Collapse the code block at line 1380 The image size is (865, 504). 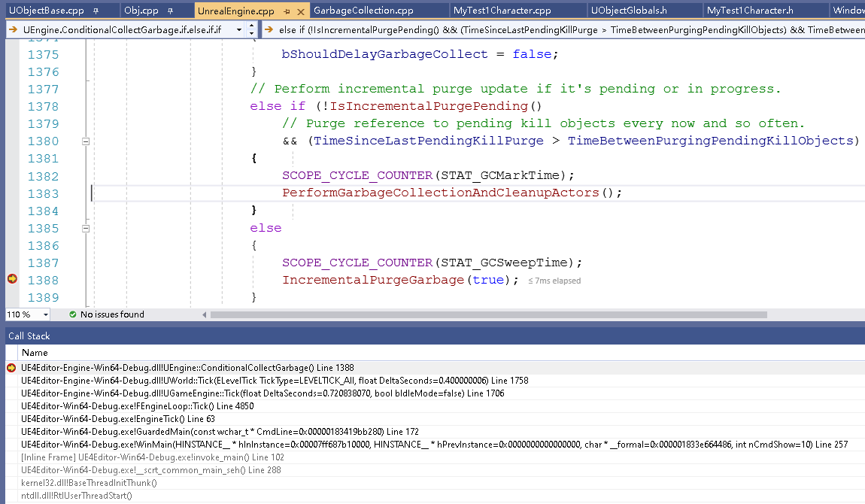click(x=86, y=141)
